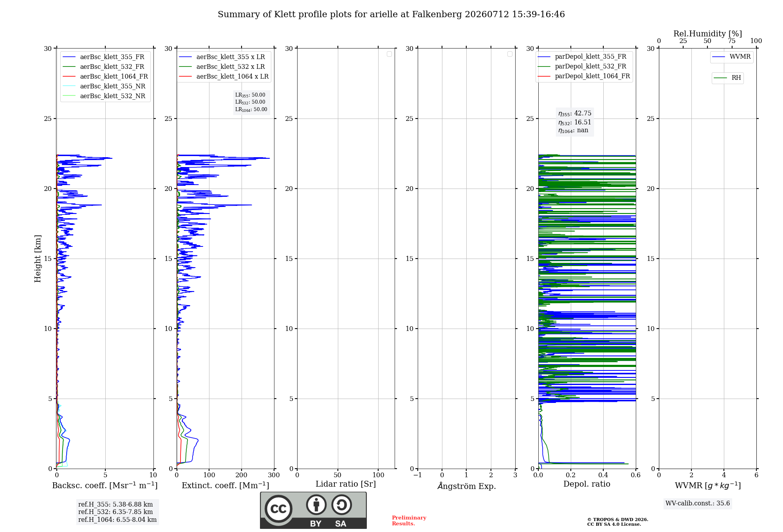Click the TROPOS & DWD 2026 copyright notice
783x532 pixels.
pos(618,519)
